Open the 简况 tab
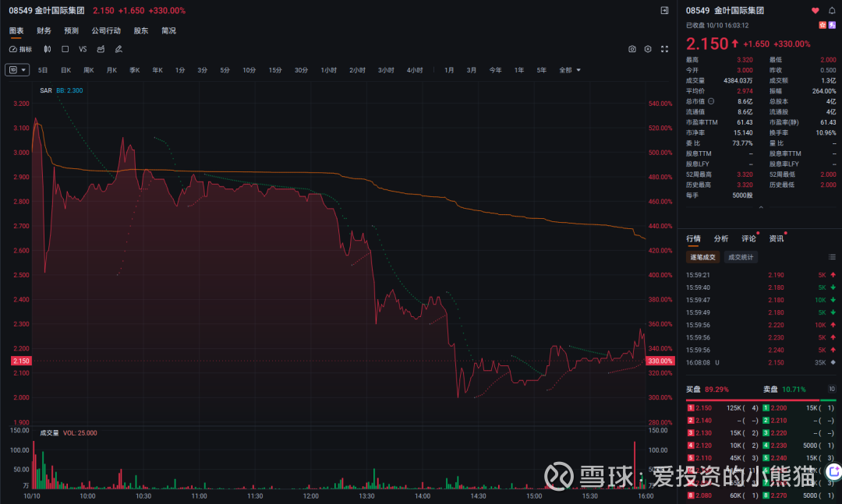Screen dimensions: 842x504 pyautogui.click(x=168, y=31)
